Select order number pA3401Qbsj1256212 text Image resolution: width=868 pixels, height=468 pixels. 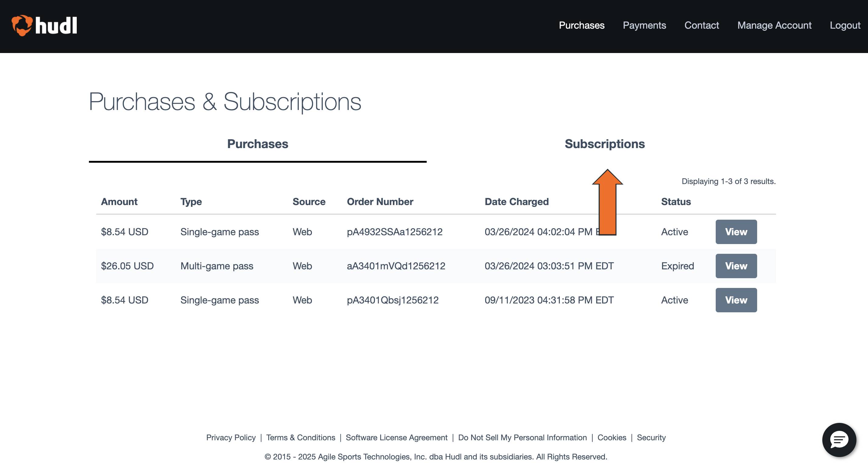(393, 300)
